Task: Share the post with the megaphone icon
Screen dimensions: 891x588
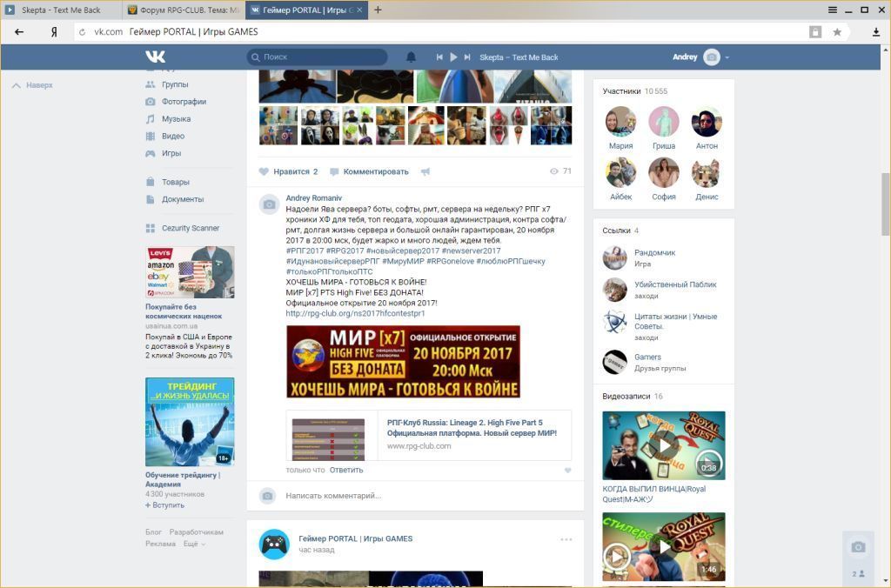Action: [x=425, y=171]
